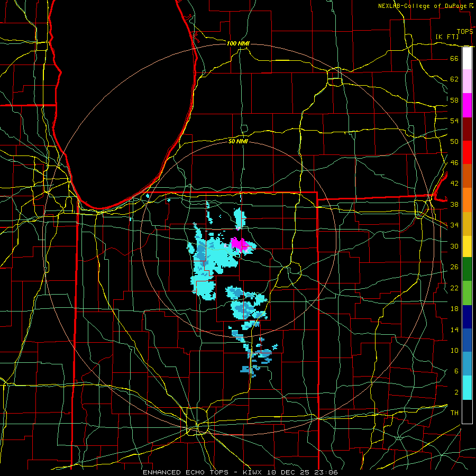Click the '18' legend value
The height and width of the screenshot is (476, 476).
(454, 309)
